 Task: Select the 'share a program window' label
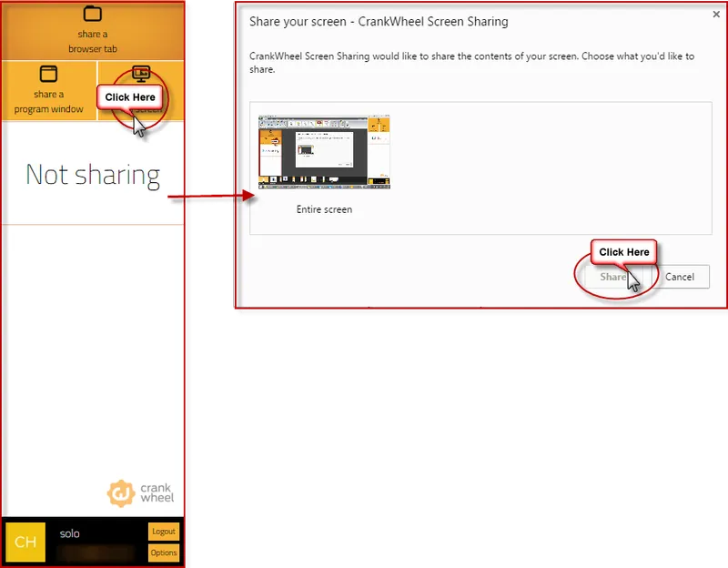click(x=49, y=102)
